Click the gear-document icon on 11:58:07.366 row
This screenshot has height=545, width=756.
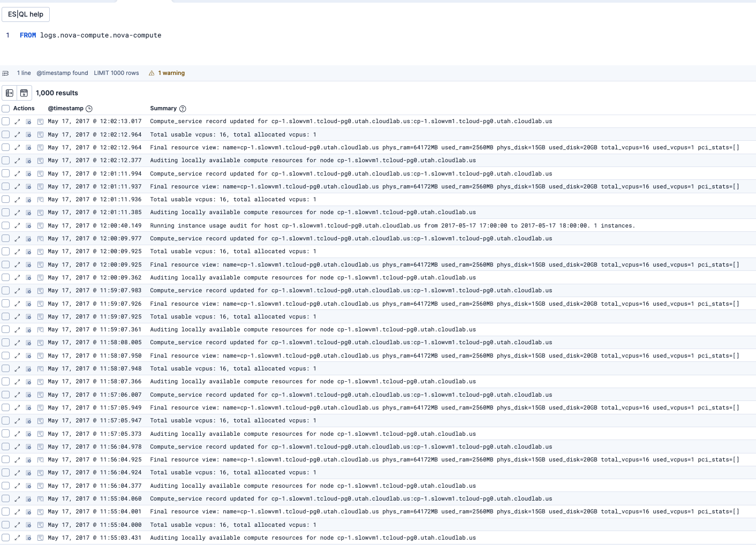pos(29,382)
